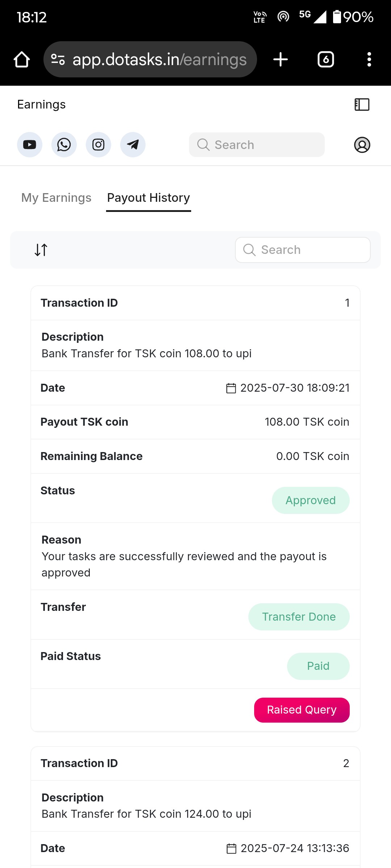This screenshot has width=391, height=868.
Task: View site info in address bar
Action: point(58,59)
